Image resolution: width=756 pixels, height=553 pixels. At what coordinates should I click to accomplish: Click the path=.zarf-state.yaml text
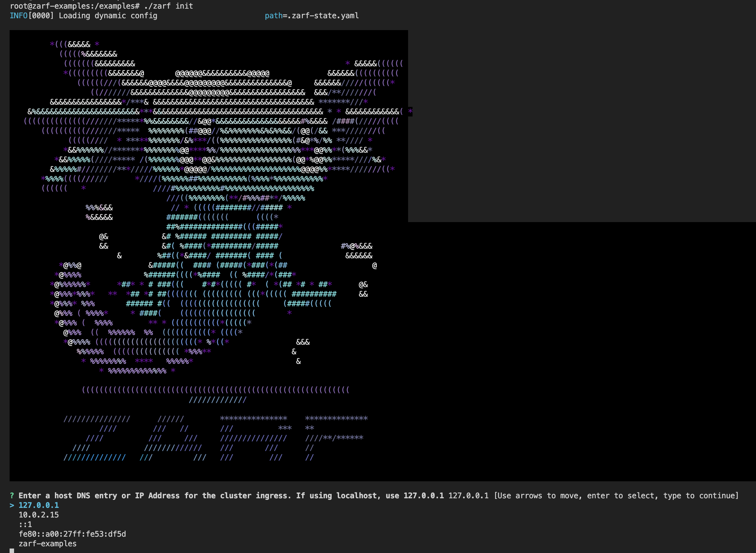click(311, 16)
